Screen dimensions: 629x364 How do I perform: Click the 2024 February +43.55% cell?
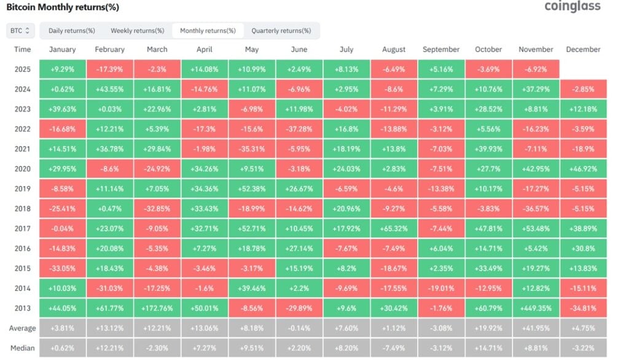click(x=109, y=90)
